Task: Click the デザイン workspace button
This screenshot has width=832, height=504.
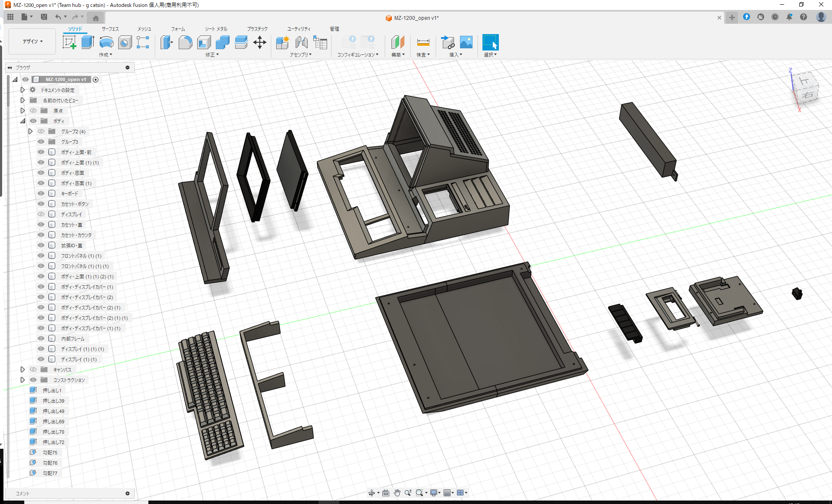Action: click(32, 41)
